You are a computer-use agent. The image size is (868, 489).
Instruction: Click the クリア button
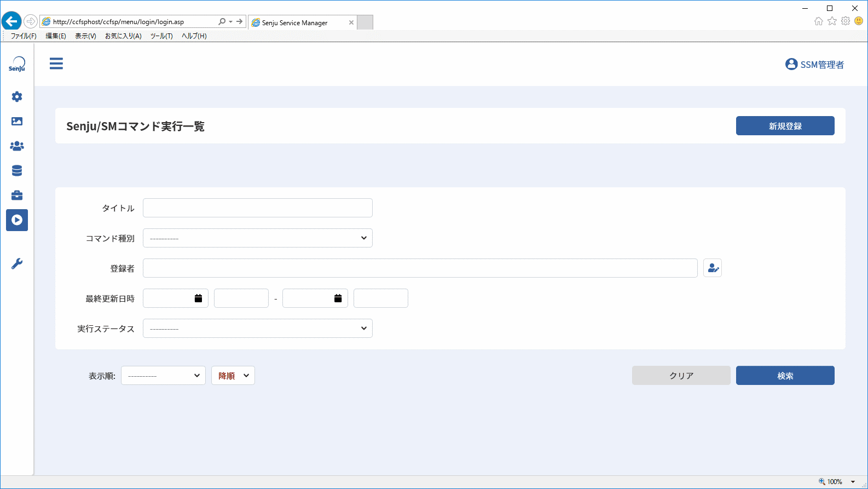pyautogui.click(x=681, y=376)
